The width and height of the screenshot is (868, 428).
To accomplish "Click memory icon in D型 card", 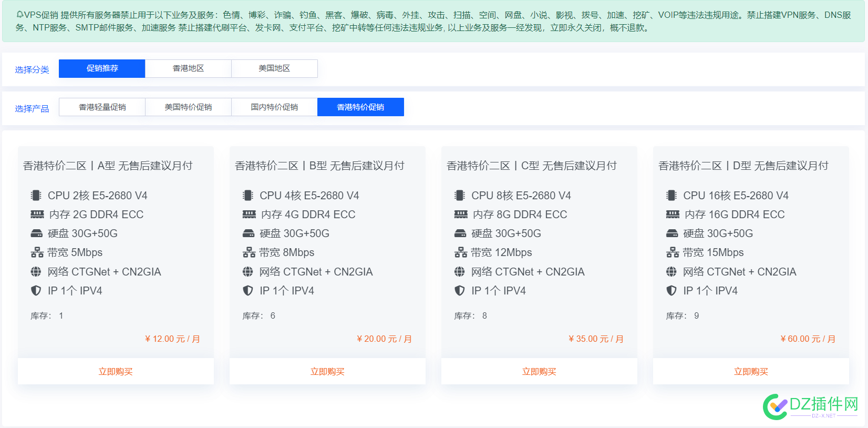I will 672,215.
